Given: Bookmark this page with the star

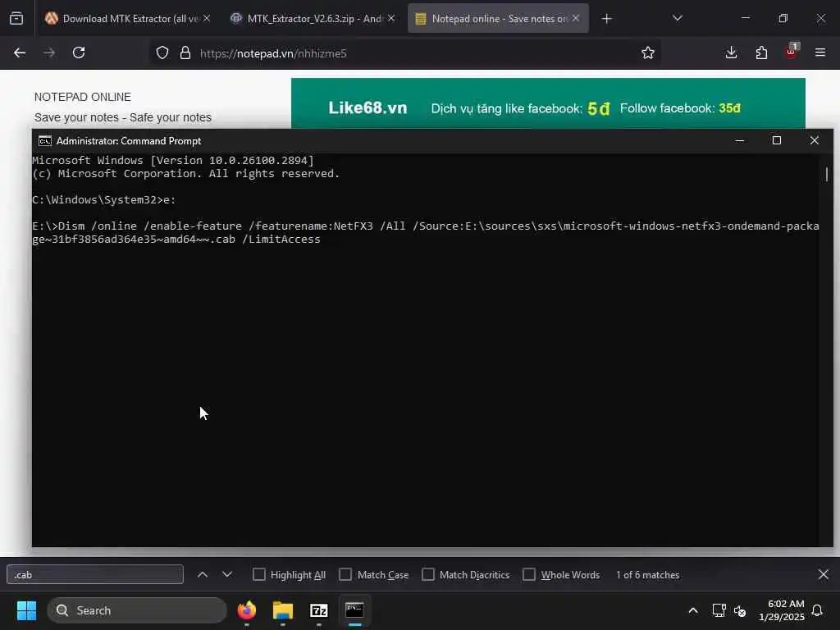Looking at the screenshot, I should pyautogui.click(x=648, y=52).
